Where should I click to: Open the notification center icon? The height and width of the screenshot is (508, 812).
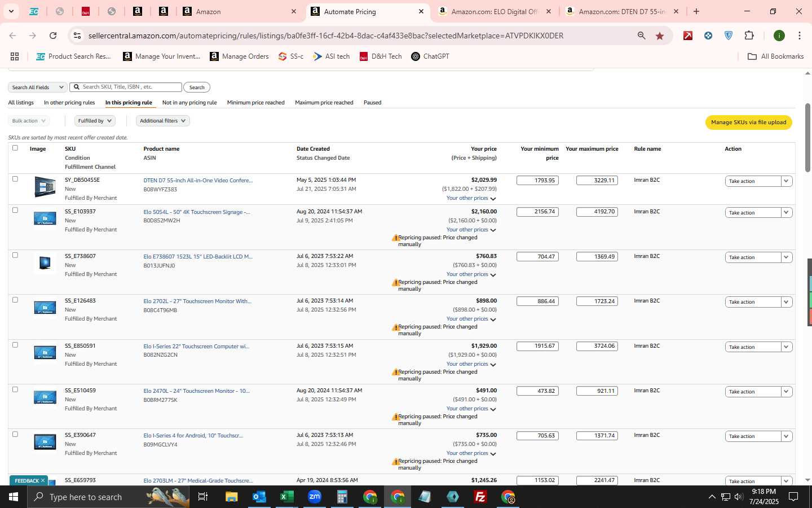coord(793,497)
